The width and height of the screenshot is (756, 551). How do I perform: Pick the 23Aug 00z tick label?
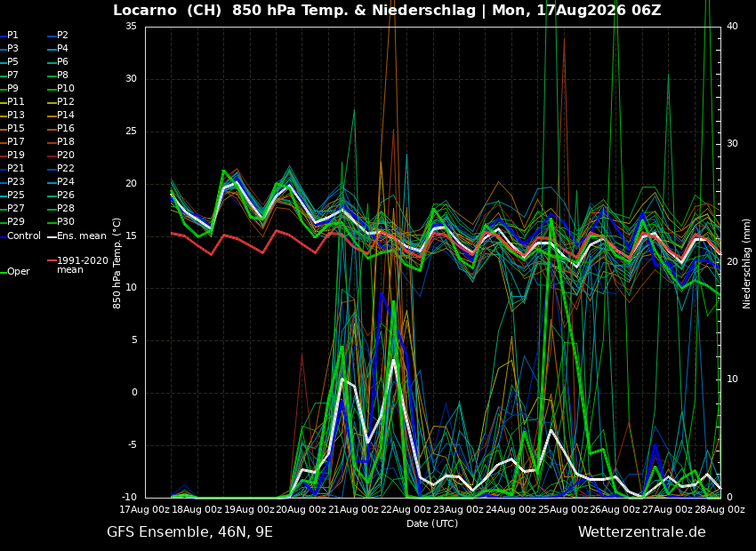pyautogui.click(x=459, y=509)
